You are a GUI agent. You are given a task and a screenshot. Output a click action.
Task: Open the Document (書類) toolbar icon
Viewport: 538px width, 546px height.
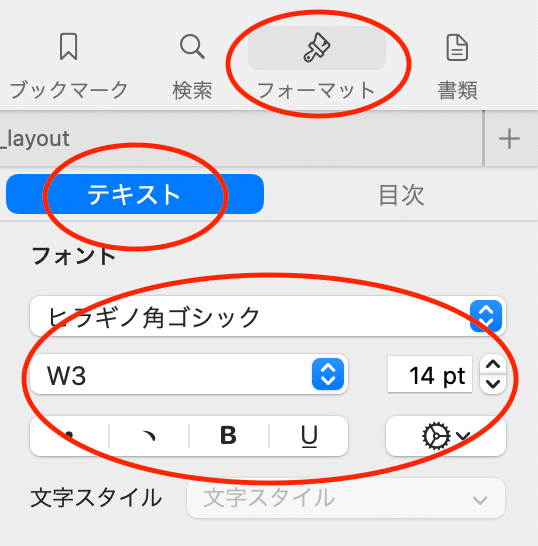coord(457,47)
